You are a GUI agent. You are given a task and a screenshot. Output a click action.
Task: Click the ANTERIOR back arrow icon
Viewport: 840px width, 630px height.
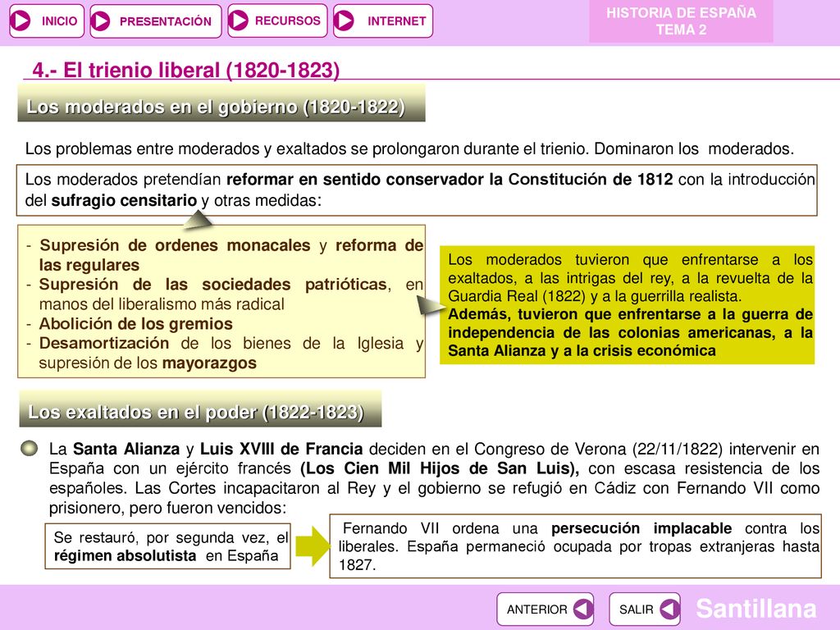tap(582, 609)
